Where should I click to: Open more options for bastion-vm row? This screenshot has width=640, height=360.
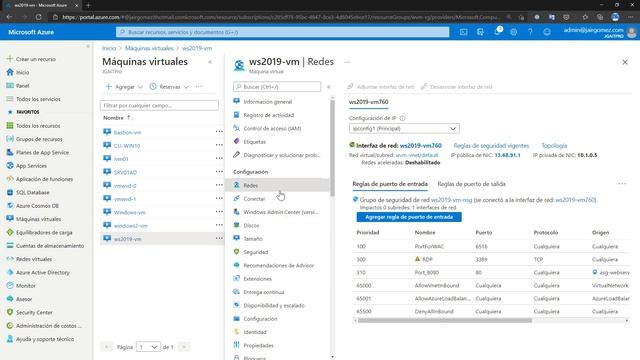pyautogui.click(x=219, y=132)
